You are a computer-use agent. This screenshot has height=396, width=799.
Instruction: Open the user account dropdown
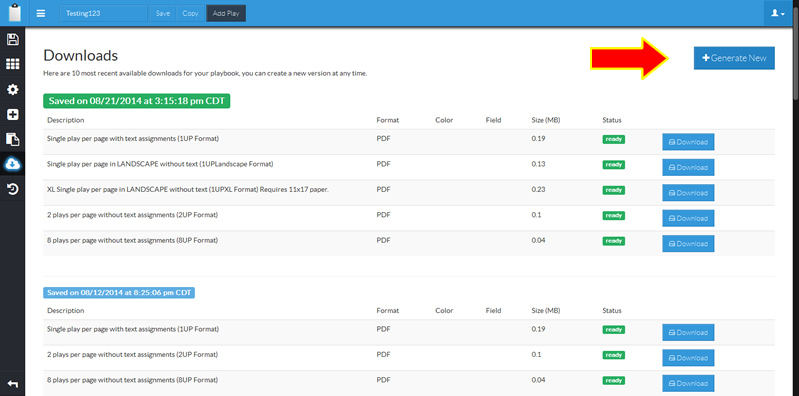(778, 13)
